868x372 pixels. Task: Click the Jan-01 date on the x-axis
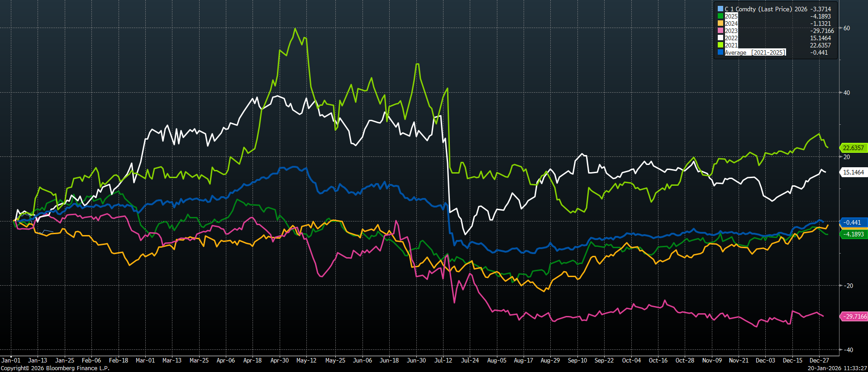point(11,360)
